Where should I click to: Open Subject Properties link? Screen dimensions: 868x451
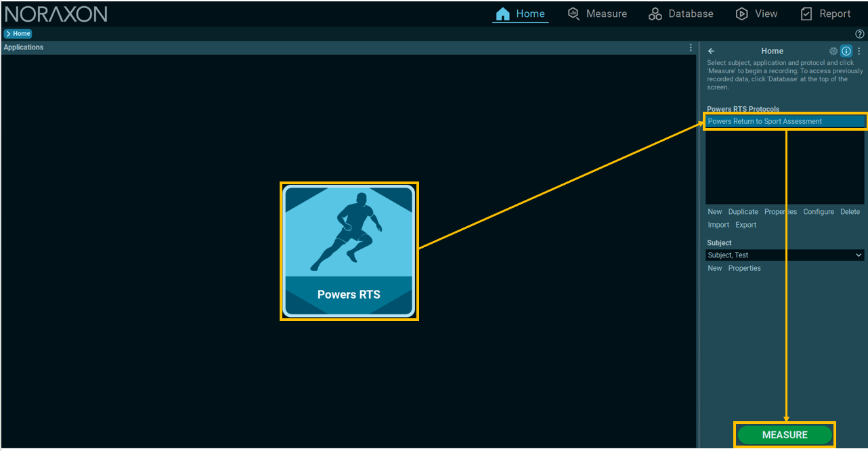pyautogui.click(x=744, y=268)
